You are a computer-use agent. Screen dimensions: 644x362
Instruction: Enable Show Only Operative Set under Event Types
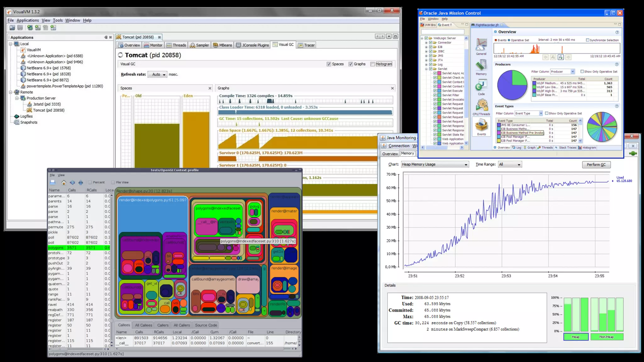[547, 113]
